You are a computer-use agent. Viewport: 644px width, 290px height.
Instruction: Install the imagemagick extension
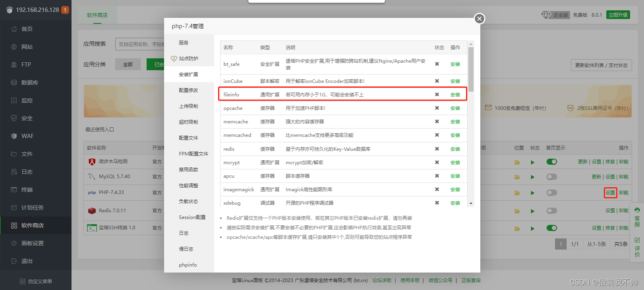[x=455, y=190]
